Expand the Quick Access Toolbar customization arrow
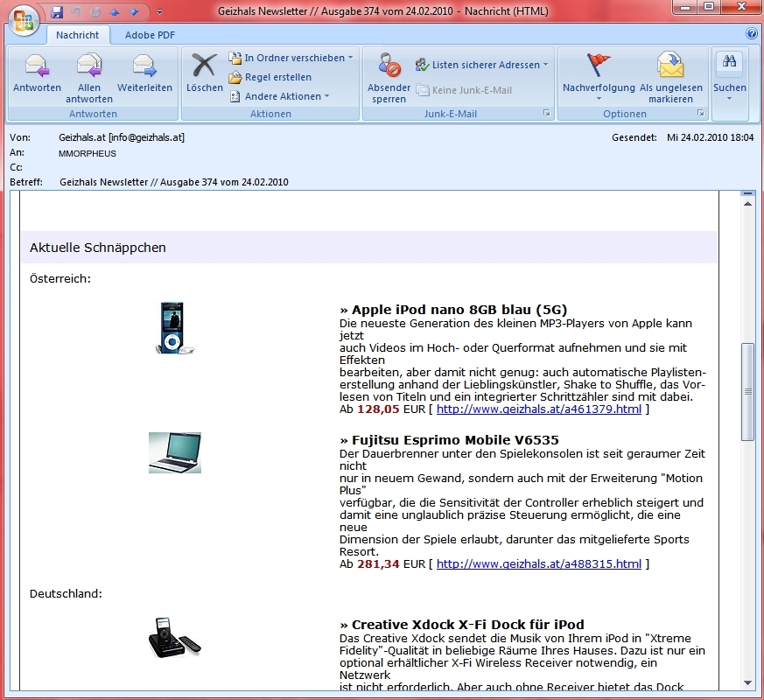 [x=159, y=12]
